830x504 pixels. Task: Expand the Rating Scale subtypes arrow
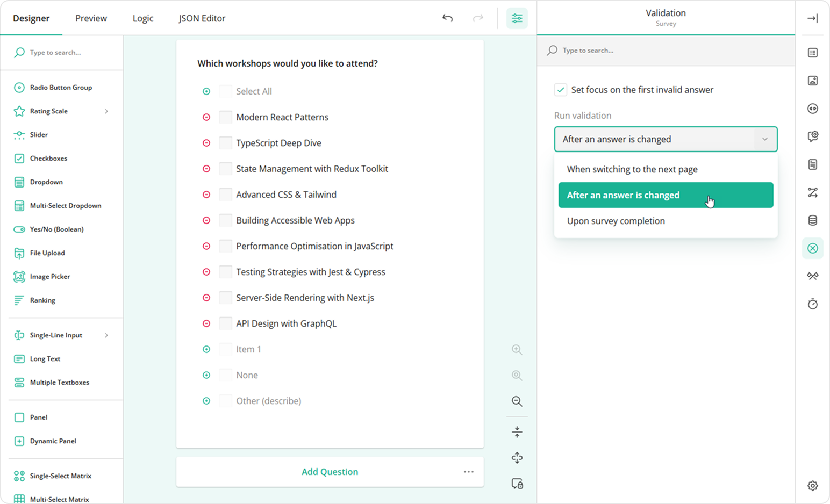tap(106, 111)
